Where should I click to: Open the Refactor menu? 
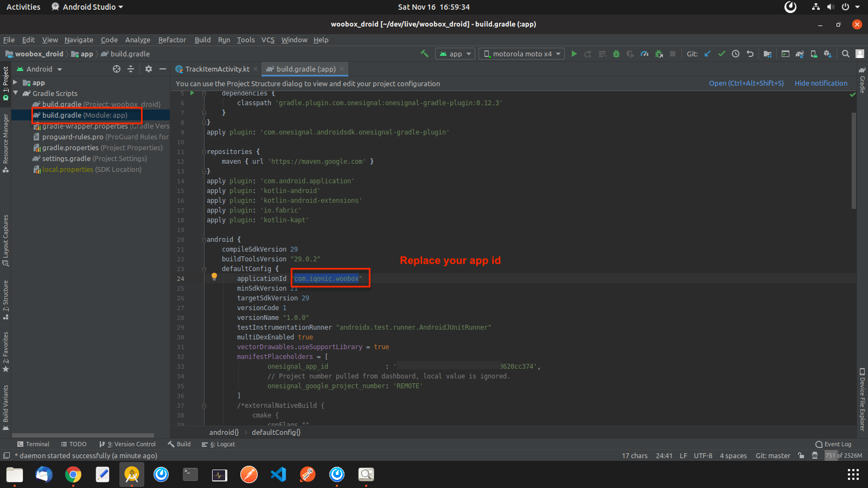(x=172, y=40)
